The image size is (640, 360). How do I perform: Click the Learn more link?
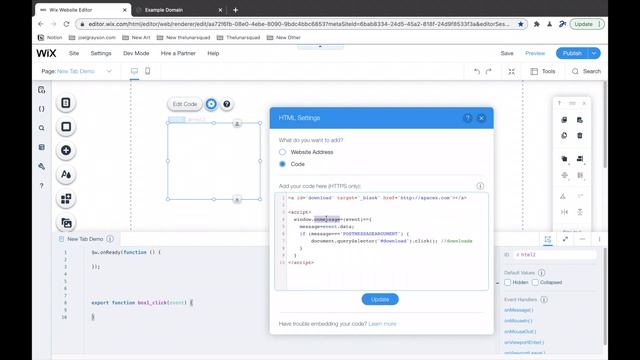[x=382, y=324]
